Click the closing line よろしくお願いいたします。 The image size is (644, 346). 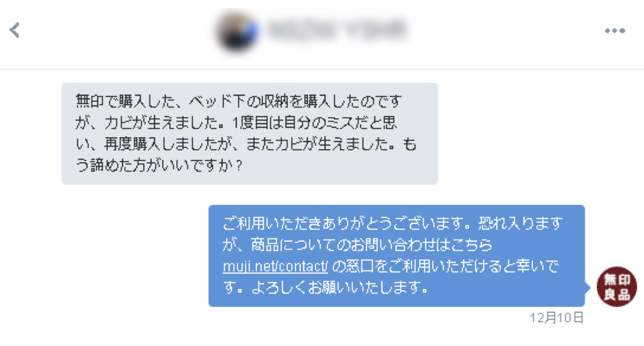coord(340,287)
